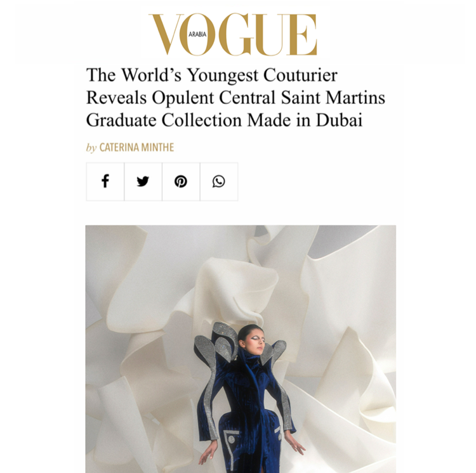Click "Graduate Collection Made in Dubai" headline line
Image resolution: width=476 pixels, height=473 pixels.
point(224,120)
